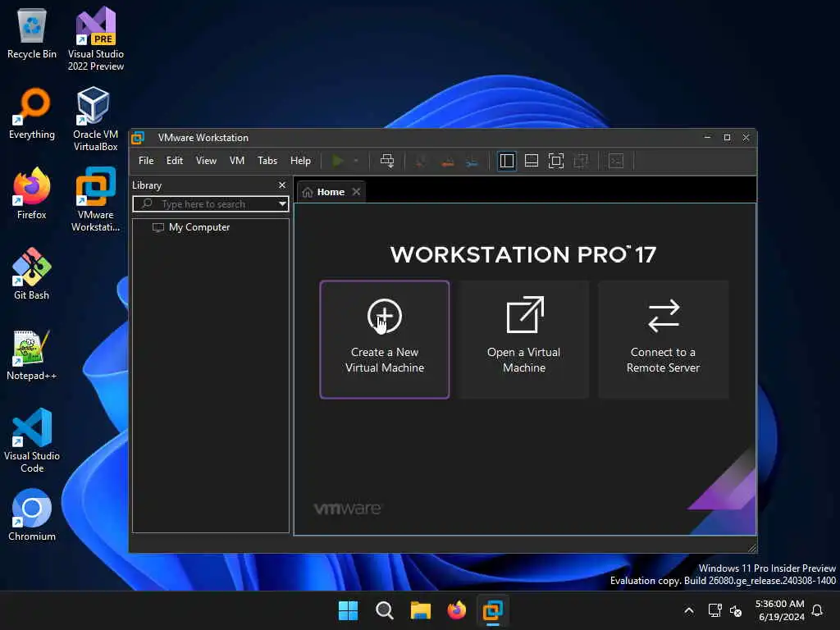Click the muted volume tray icon
Viewport: 840px width, 630px height.
point(736,610)
